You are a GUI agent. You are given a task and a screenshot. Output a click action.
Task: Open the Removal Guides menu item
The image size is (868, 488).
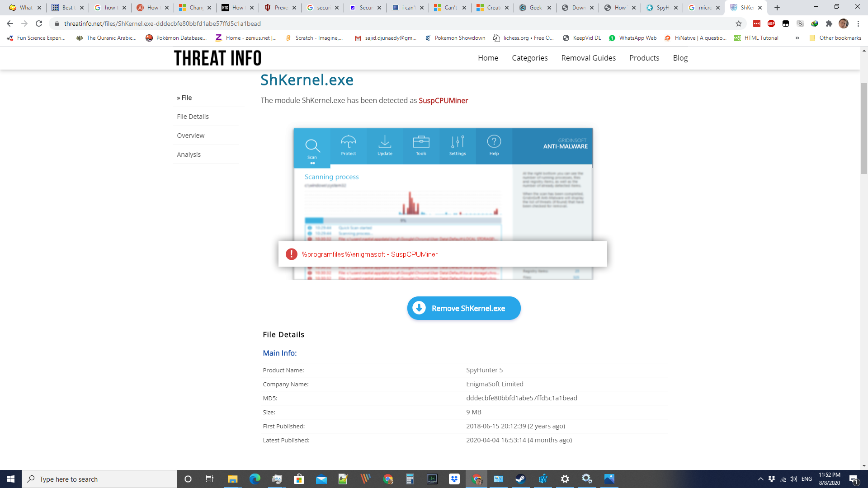tap(588, 58)
